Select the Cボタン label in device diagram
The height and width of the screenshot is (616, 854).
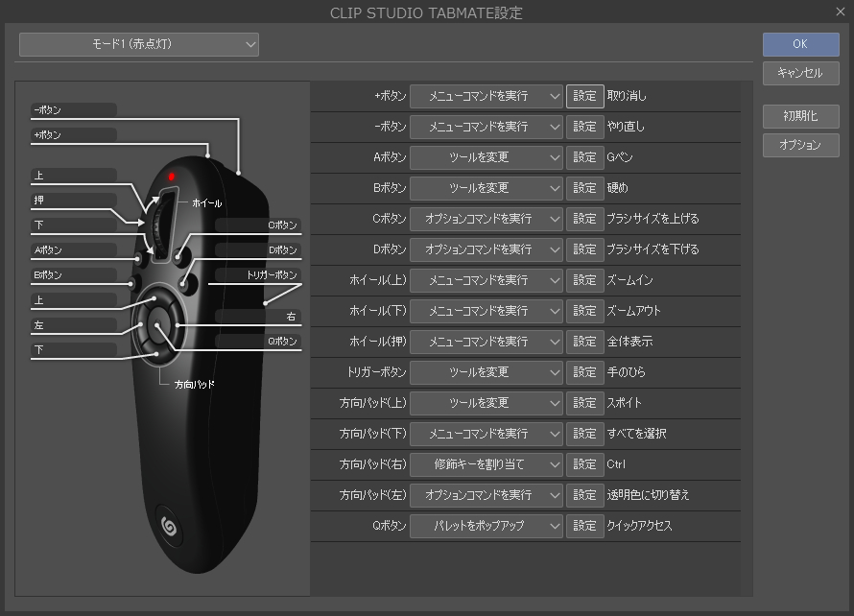258,225
